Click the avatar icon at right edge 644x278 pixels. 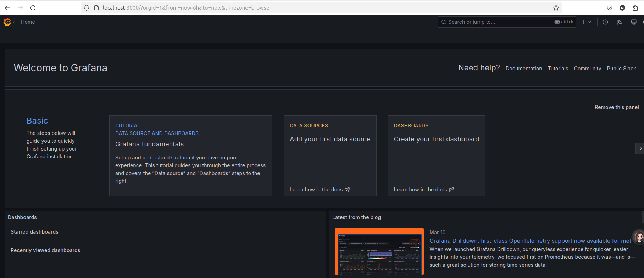point(639,237)
